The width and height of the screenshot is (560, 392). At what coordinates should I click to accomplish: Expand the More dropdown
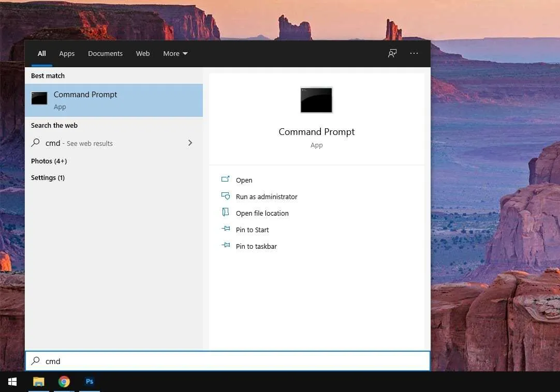click(x=175, y=54)
